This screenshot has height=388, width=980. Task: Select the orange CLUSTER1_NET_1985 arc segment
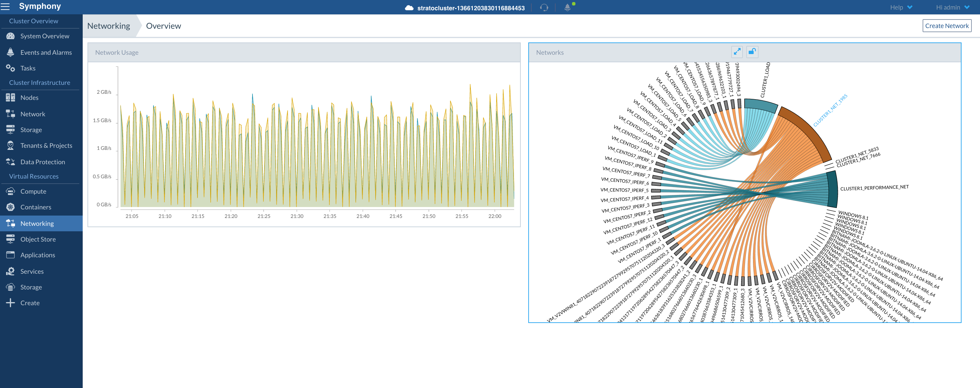click(808, 131)
